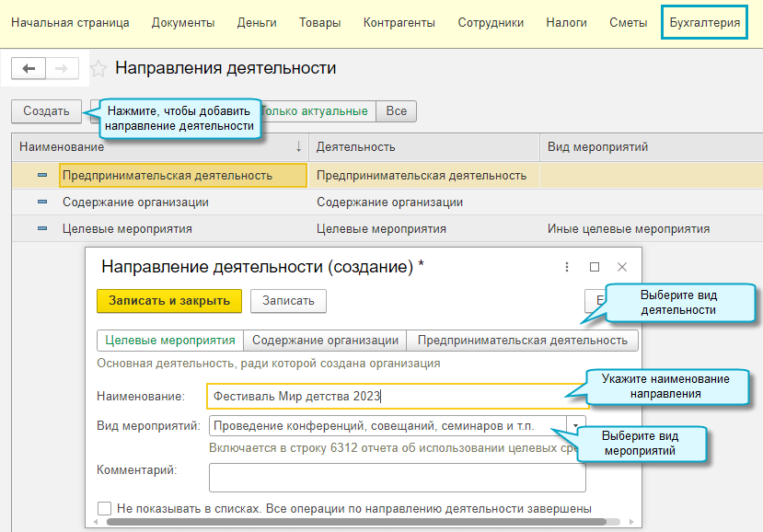Viewport: 763px width, 532px height.
Task: Click the back navigation arrow
Action: [x=29, y=69]
